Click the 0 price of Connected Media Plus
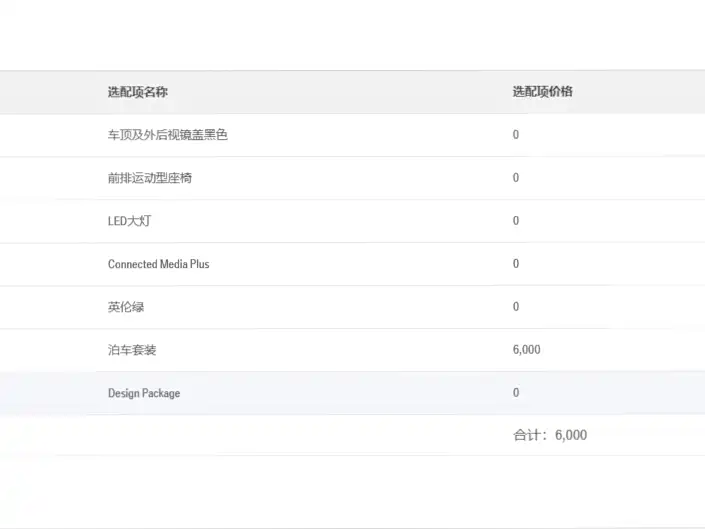The width and height of the screenshot is (705, 529). tap(516, 264)
